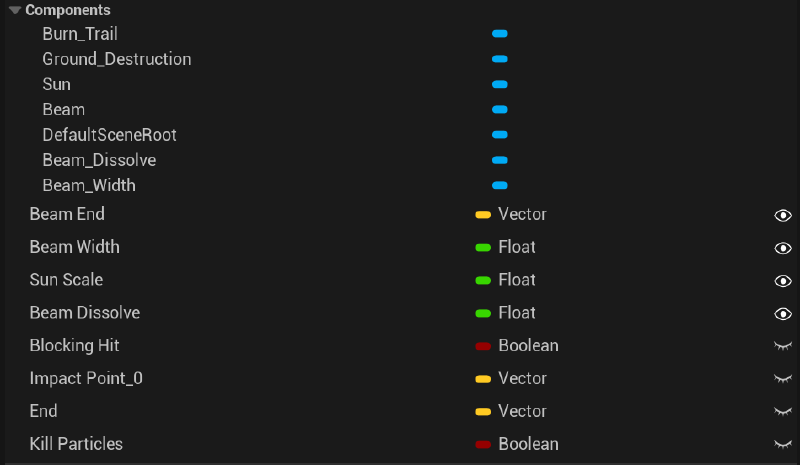800x465 pixels.
Task: Make Kill Particles visible with its closed eye
Action: (783, 444)
